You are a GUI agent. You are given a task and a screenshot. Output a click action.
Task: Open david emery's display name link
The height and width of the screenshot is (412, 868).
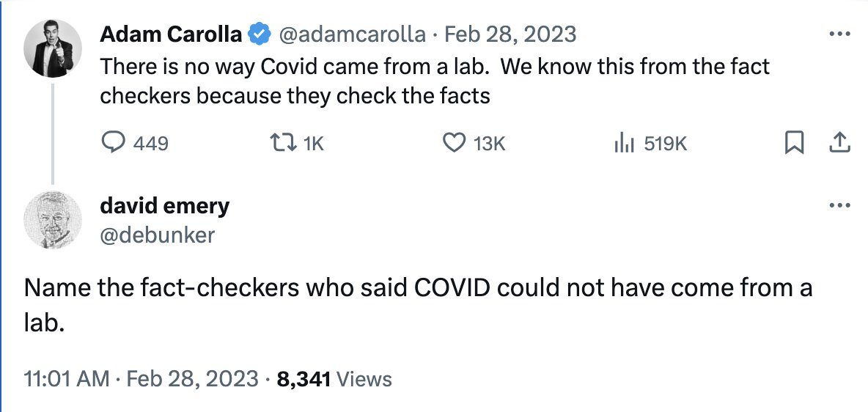tap(164, 206)
